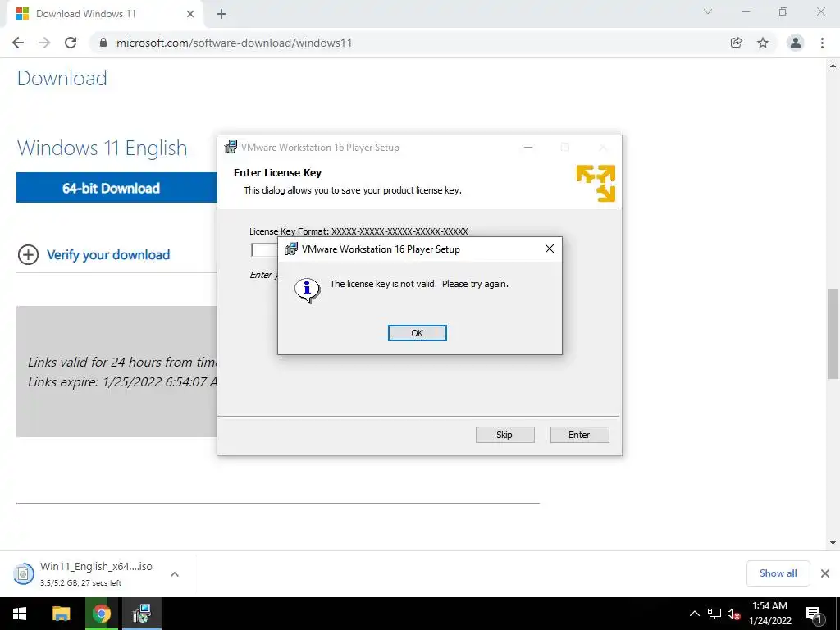The width and height of the screenshot is (840, 630).
Task: Click the Windows 11 English heading
Action: [x=102, y=148]
